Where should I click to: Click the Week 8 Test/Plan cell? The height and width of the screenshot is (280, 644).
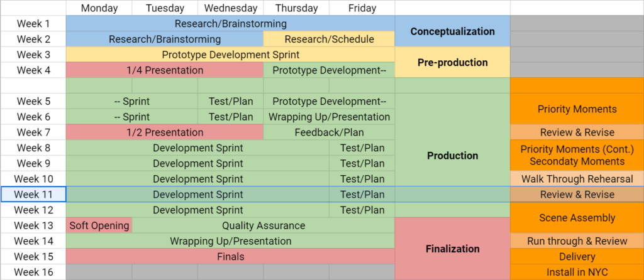362,148
